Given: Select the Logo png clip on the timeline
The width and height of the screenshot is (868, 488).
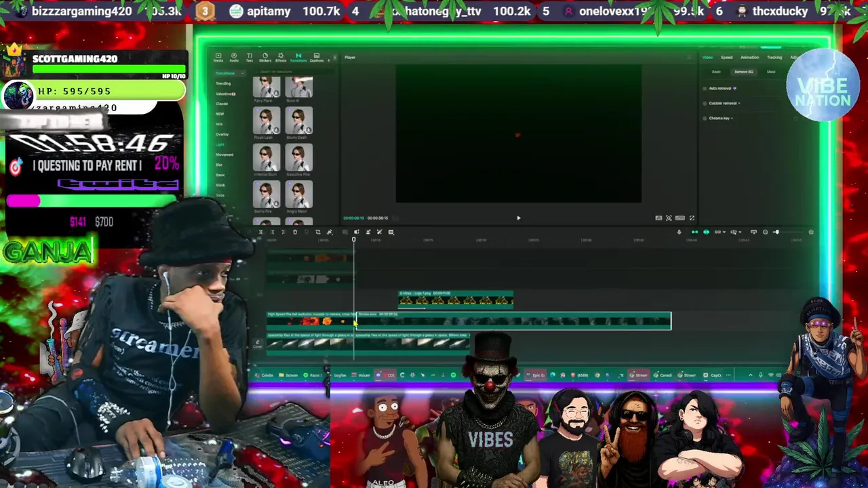Looking at the screenshot, I should coord(456,299).
